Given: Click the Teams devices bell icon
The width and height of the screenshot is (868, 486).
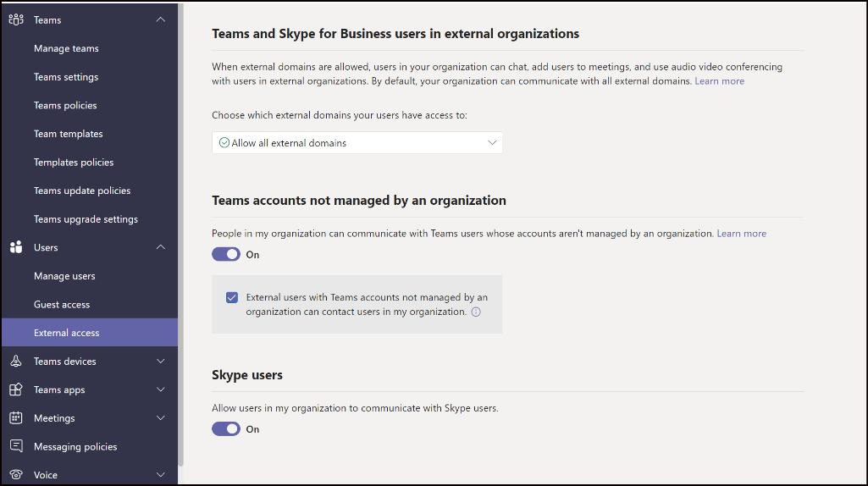Looking at the screenshot, I should [x=15, y=362].
